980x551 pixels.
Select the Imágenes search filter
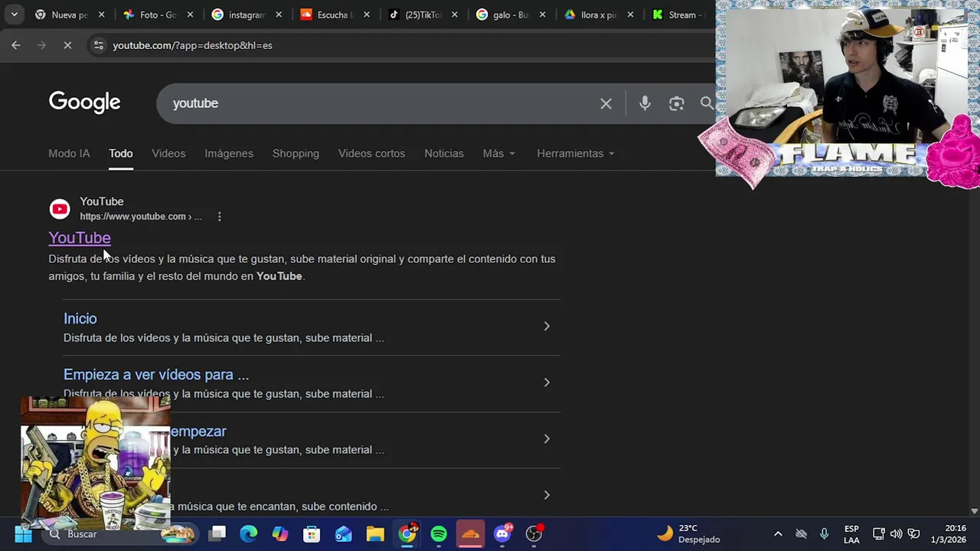point(229,153)
